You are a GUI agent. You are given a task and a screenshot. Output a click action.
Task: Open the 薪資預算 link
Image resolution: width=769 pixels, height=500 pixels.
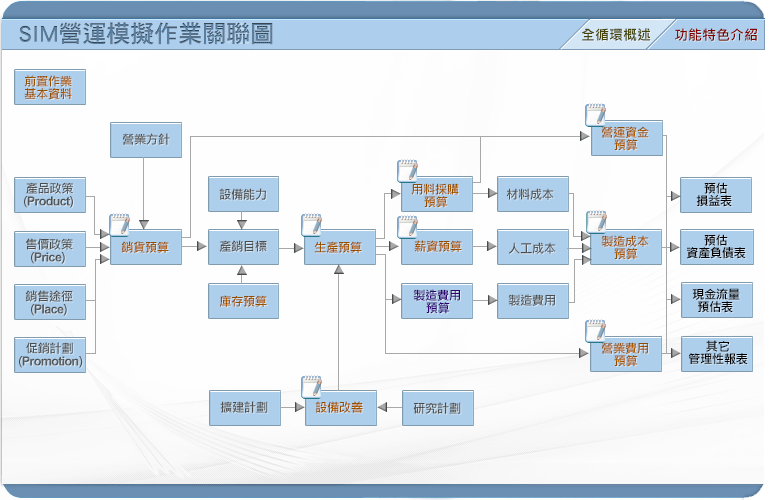coord(437,247)
